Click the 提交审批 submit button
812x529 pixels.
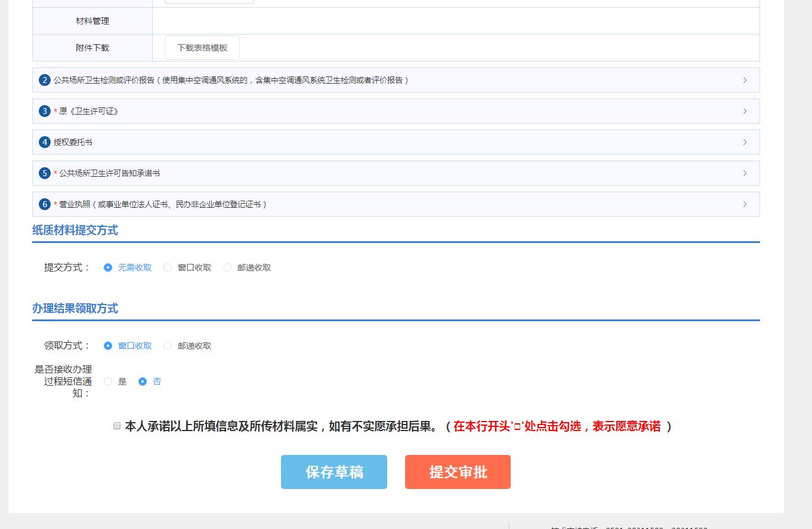(x=458, y=472)
